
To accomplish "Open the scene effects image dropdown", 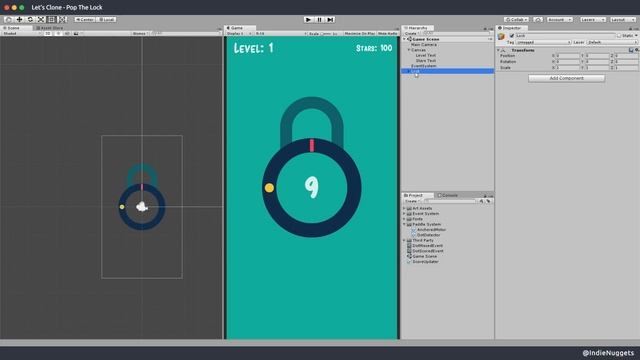I will tap(77, 33).
